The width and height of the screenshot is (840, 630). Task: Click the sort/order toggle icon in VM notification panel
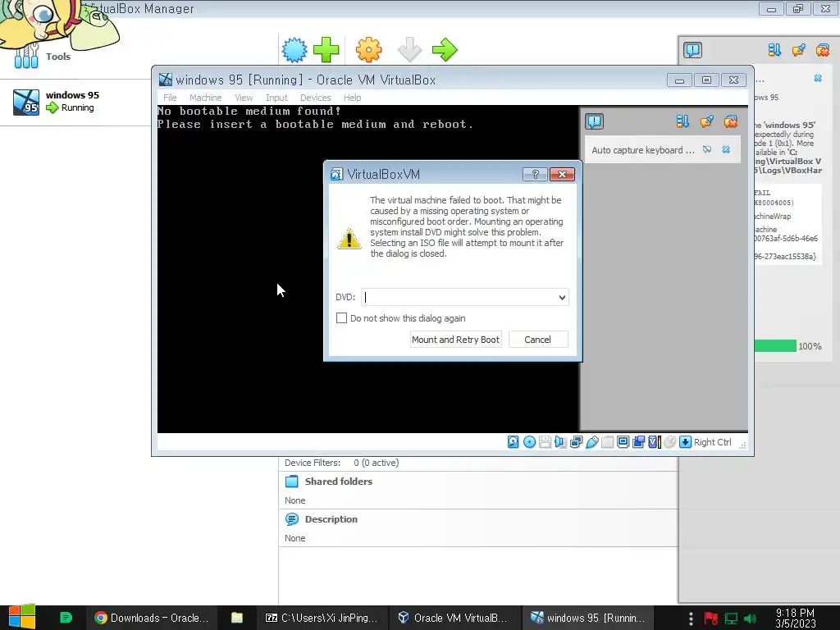pyautogui.click(x=682, y=121)
